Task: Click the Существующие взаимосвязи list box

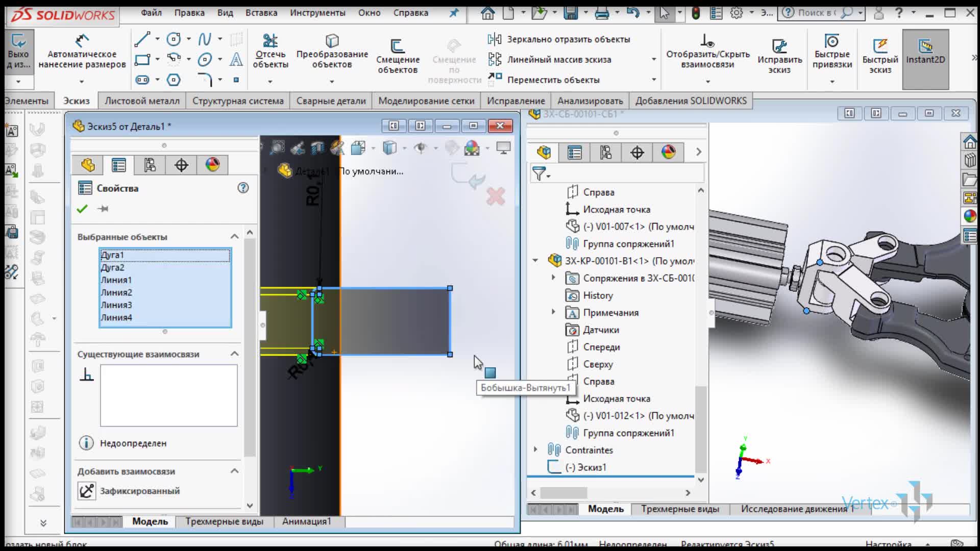Action: click(x=168, y=395)
